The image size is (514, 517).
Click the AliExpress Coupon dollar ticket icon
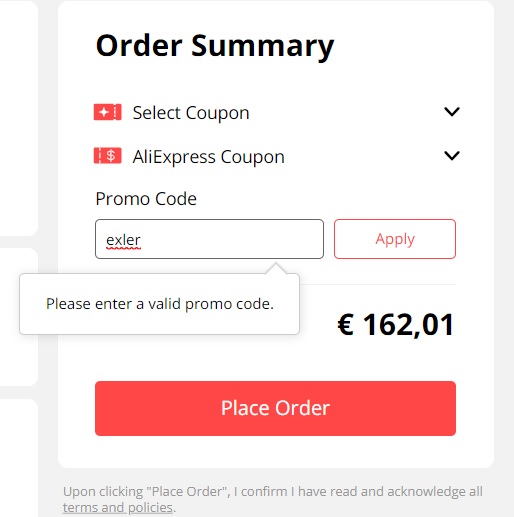coord(107,156)
